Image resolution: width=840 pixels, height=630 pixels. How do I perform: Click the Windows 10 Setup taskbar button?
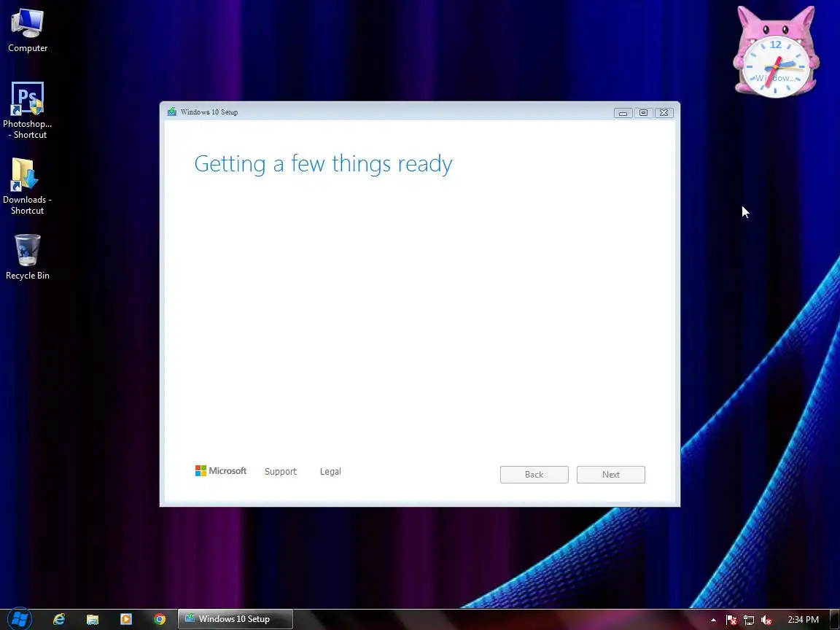point(236,619)
